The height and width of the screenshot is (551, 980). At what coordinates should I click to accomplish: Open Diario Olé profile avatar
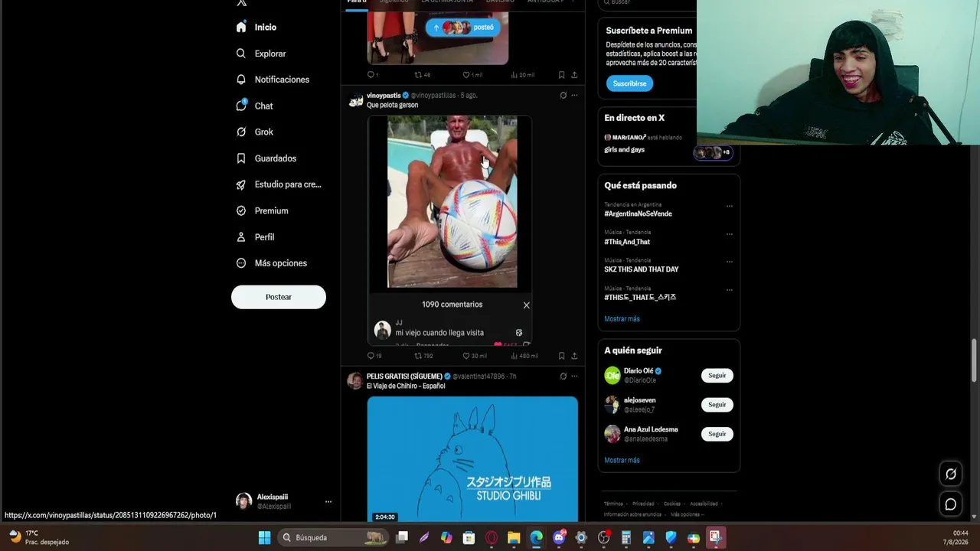612,376
